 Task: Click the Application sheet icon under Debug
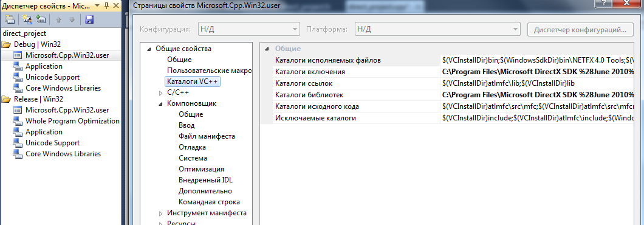coord(18,66)
